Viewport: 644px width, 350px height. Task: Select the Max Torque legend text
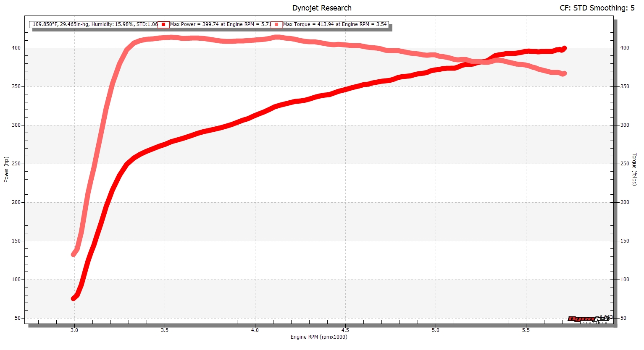pos(334,24)
